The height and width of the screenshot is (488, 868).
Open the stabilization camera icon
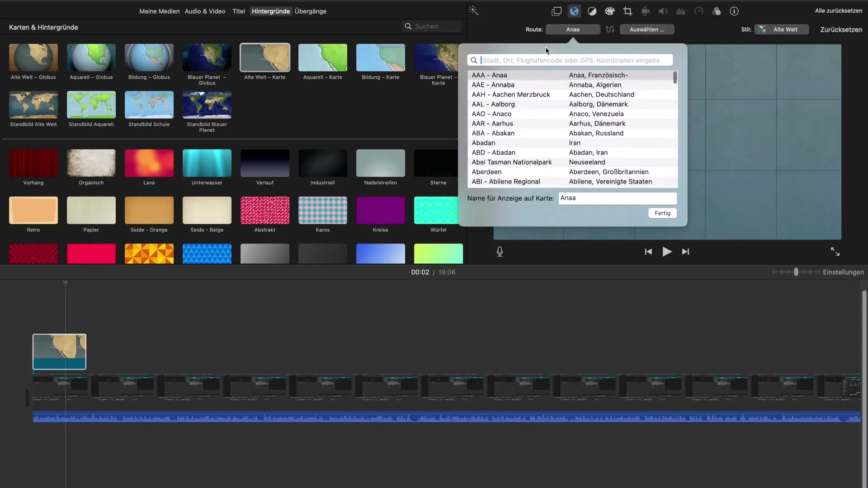(x=646, y=11)
